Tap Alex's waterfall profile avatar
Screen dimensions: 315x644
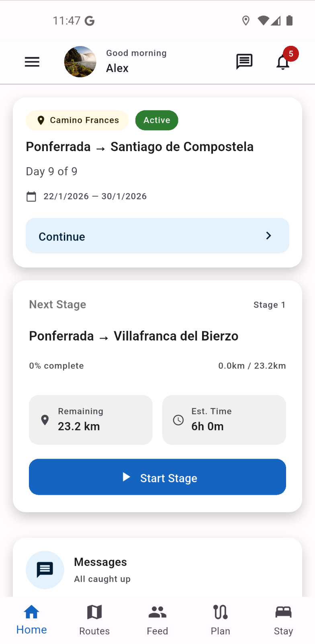coord(80,62)
